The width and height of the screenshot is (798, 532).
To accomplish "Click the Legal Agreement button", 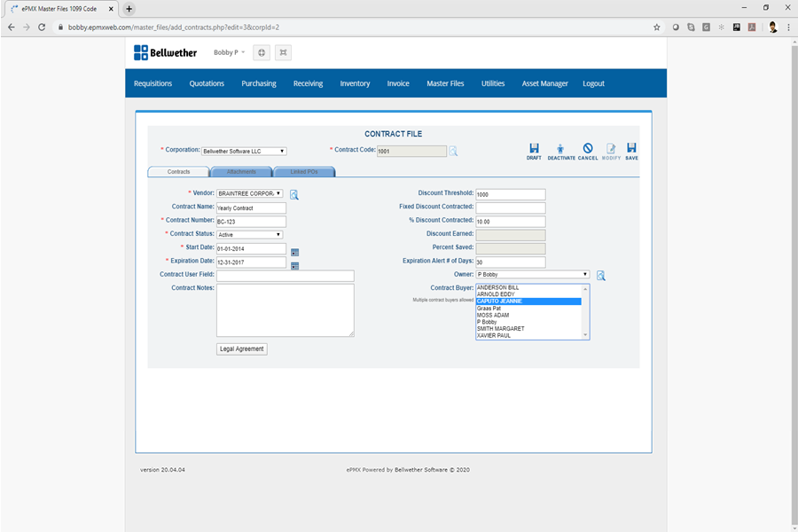I will point(241,349).
